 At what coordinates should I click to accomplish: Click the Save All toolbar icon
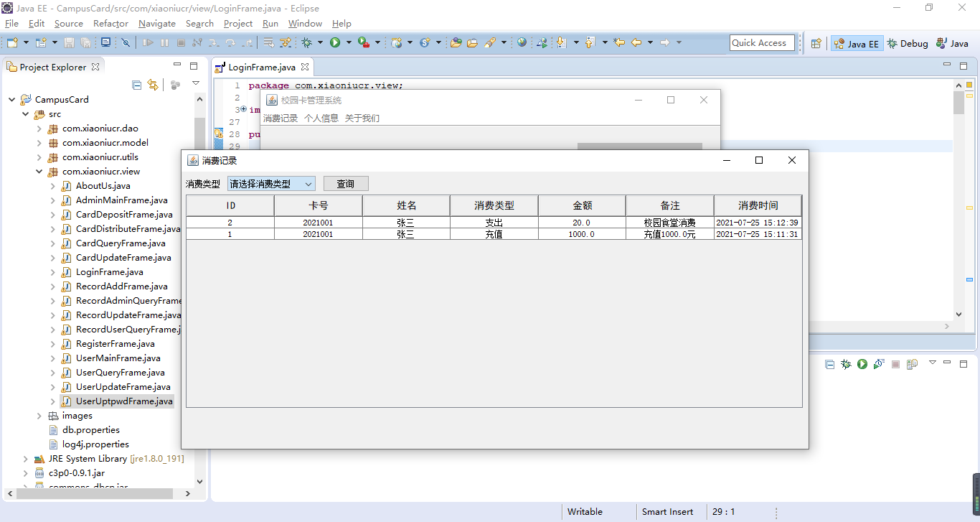click(x=85, y=42)
